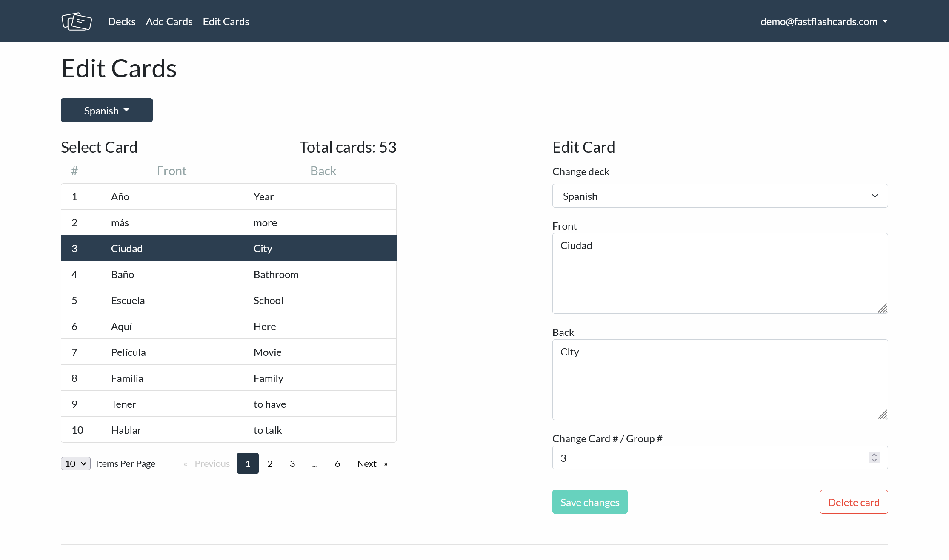The width and height of the screenshot is (949, 560).
Task: Click Edit Cards navigation link
Action: click(x=226, y=21)
